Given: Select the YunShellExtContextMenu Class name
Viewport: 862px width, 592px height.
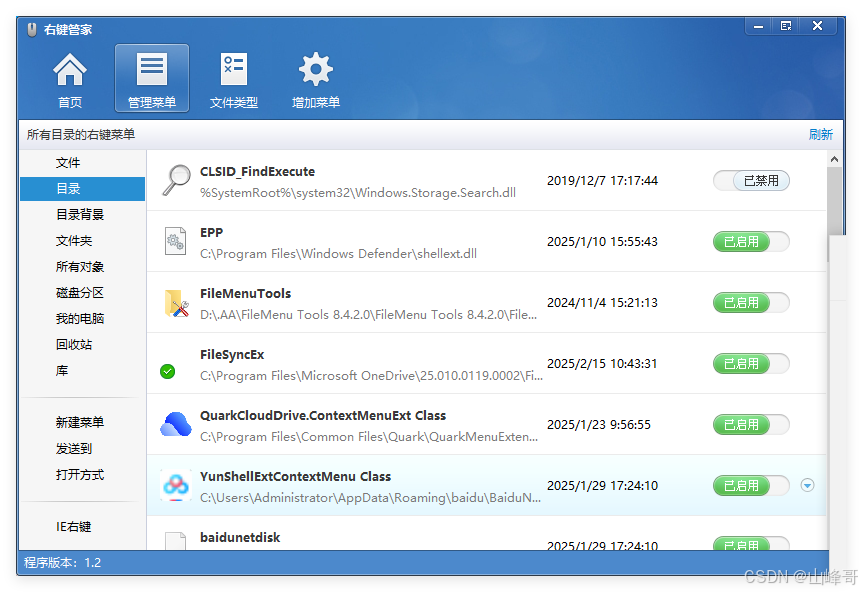Looking at the screenshot, I should [x=296, y=477].
